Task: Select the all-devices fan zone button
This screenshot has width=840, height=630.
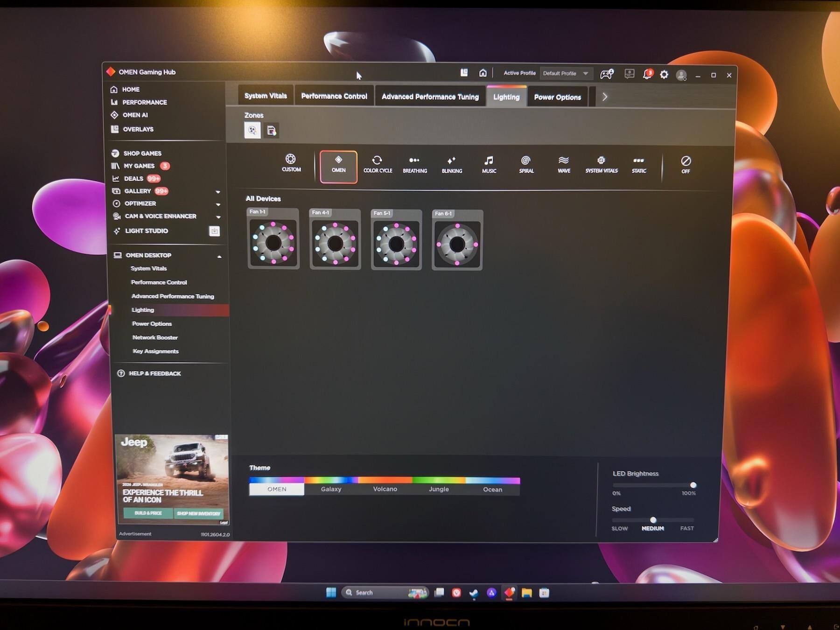Action: pos(252,130)
